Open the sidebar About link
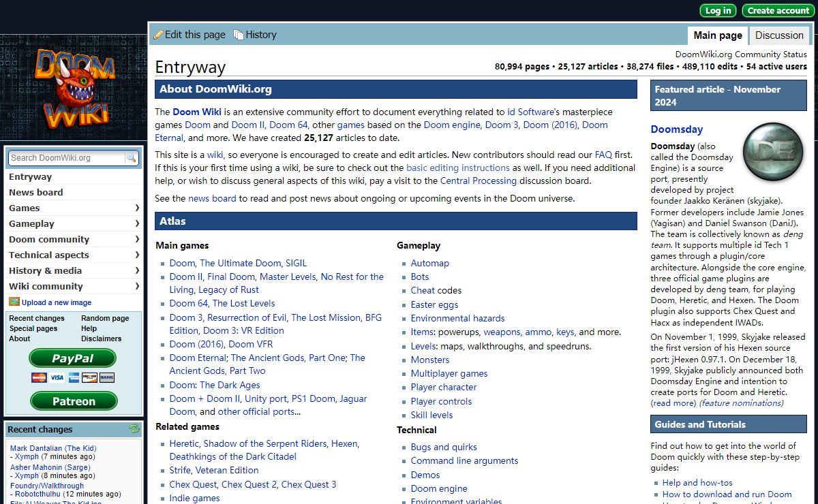Image resolution: width=818 pixels, height=504 pixels. (20, 338)
